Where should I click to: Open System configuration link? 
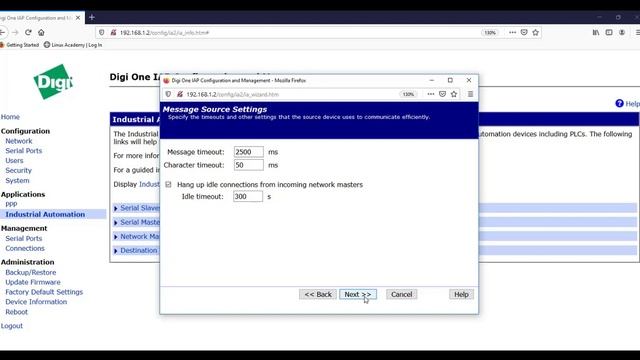tap(17, 180)
